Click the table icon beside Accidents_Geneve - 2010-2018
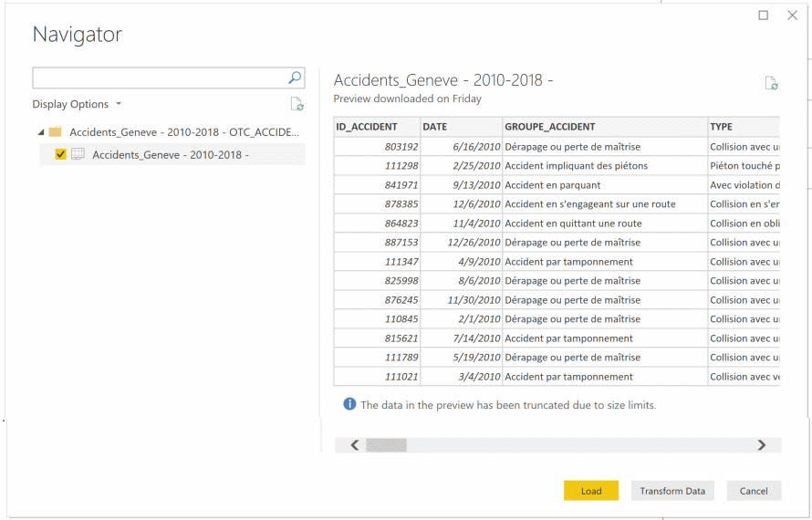Viewport: 812px width, 520px height. [78, 154]
